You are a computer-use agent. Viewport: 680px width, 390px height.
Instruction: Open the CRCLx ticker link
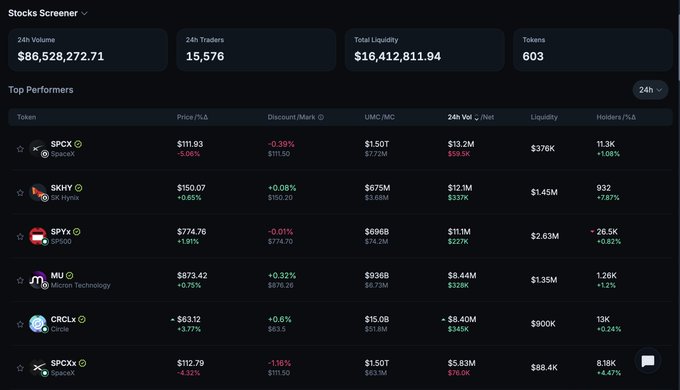coord(63,319)
